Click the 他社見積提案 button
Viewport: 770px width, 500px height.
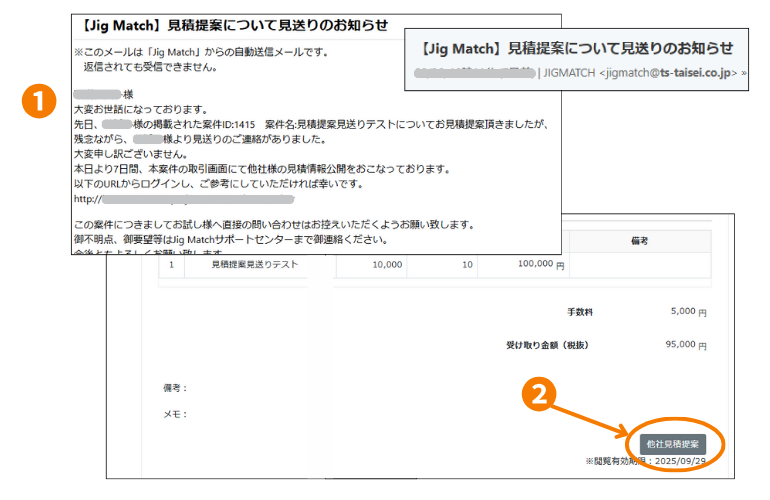(672, 444)
